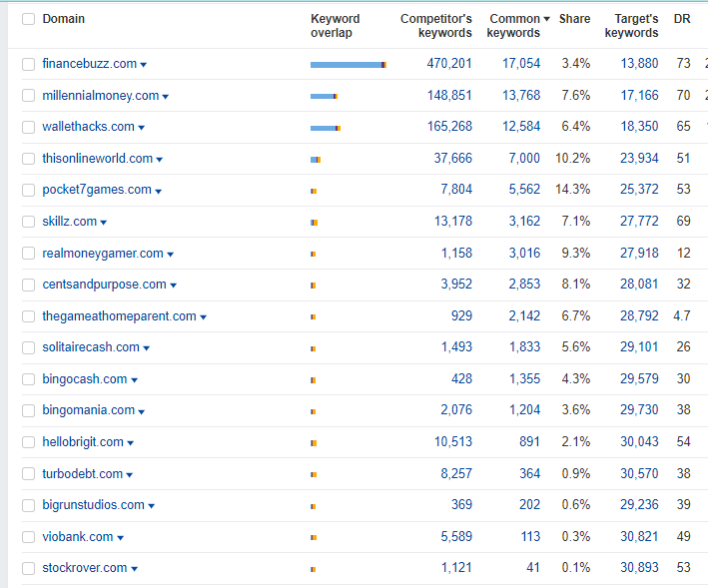
Task: Open target's keywords 28,081 value
Action: pyautogui.click(x=639, y=285)
